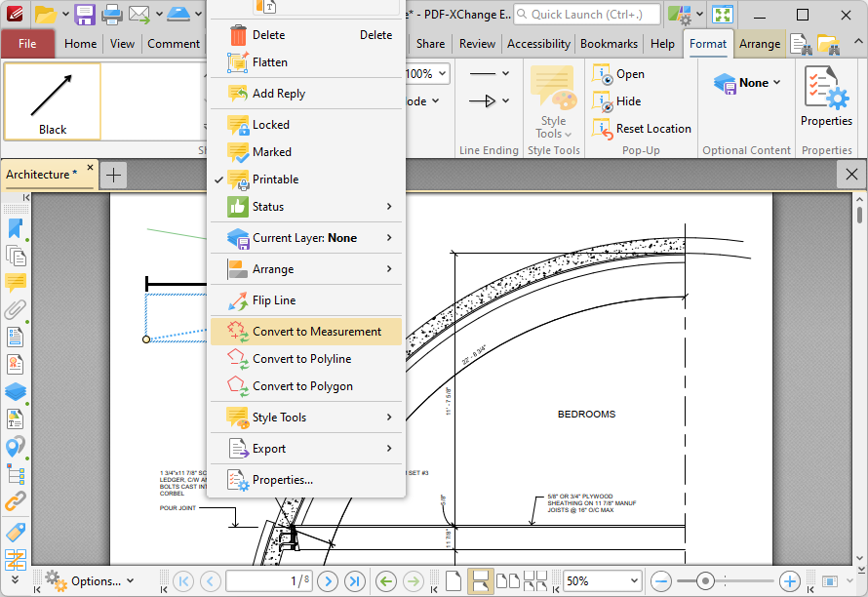Choose Convert to Polyline

[x=305, y=359]
